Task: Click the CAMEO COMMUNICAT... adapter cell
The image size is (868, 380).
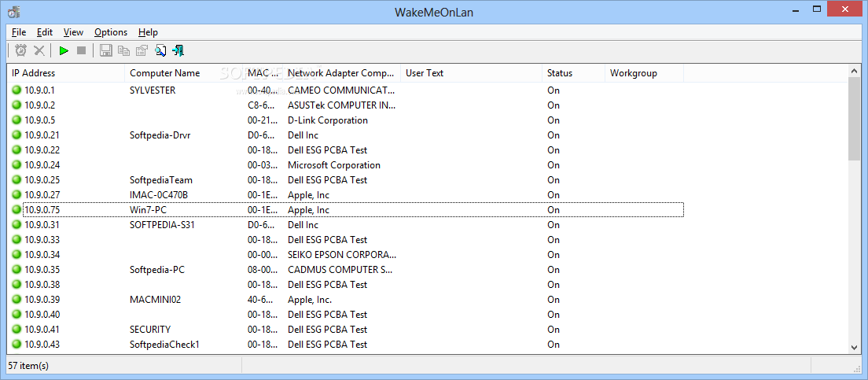Action: click(x=342, y=90)
